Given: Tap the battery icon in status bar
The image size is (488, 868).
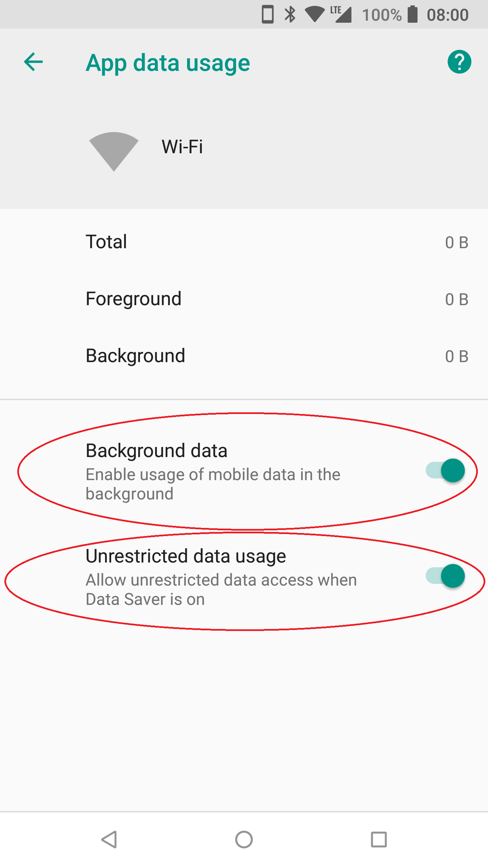Looking at the screenshot, I should [412, 15].
